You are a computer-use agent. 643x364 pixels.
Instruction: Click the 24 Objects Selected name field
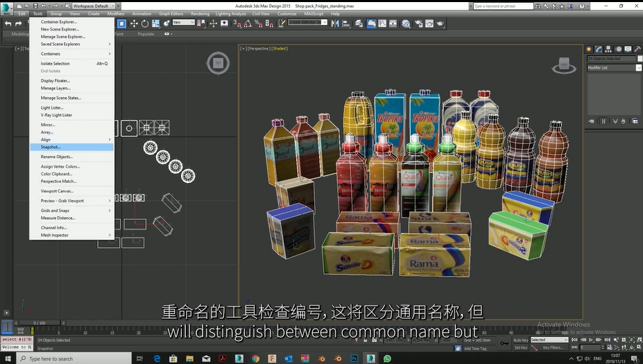pyautogui.click(x=611, y=59)
